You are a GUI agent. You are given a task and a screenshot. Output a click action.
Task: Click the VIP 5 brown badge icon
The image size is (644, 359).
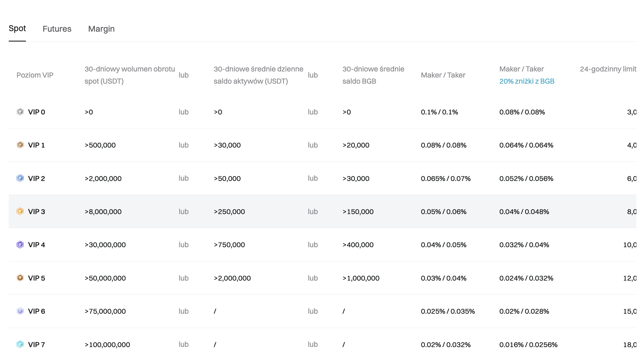(20, 278)
